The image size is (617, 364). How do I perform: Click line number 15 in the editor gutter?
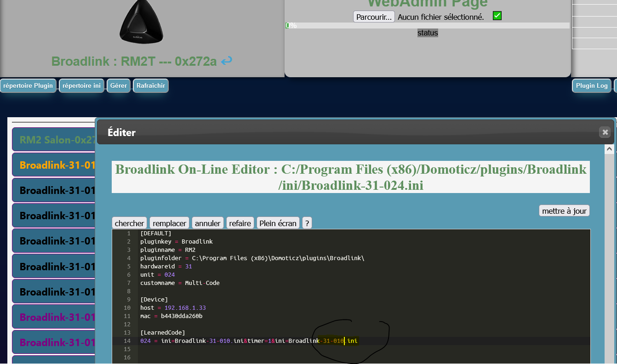[127, 349]
